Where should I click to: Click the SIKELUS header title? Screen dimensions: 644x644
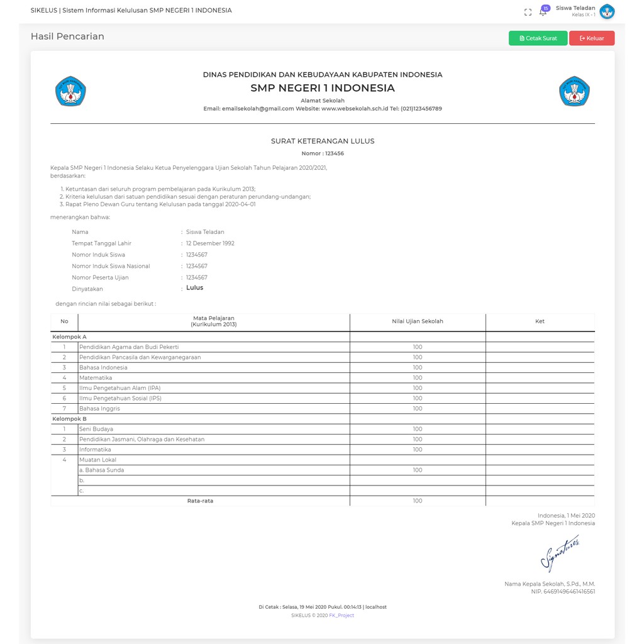click(131, 11)
